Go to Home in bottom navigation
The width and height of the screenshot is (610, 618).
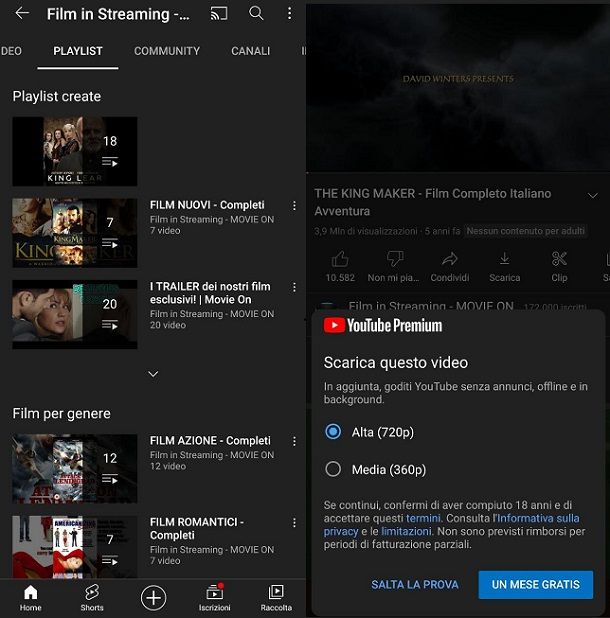click(30, 598)
